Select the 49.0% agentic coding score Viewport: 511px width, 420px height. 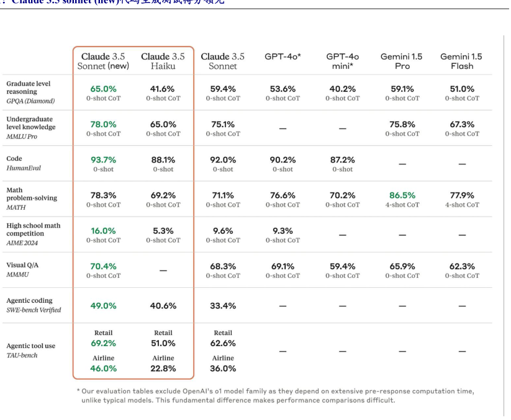click(103, 305)
